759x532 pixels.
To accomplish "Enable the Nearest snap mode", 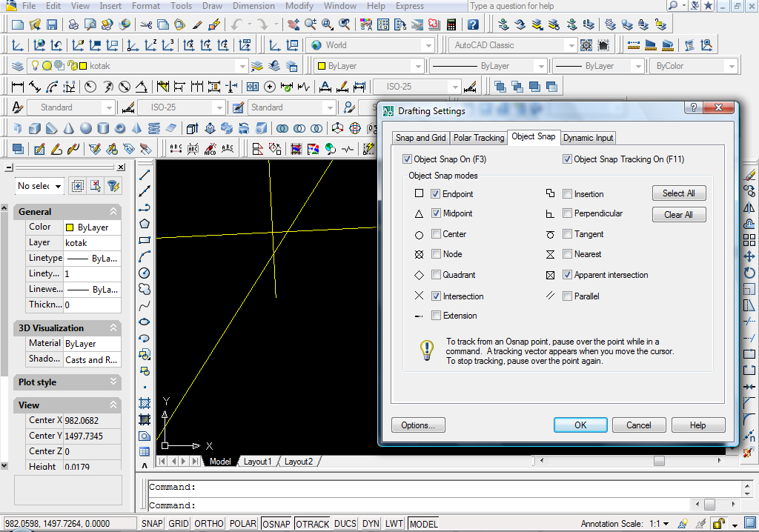I will click(x=567, y=253).
